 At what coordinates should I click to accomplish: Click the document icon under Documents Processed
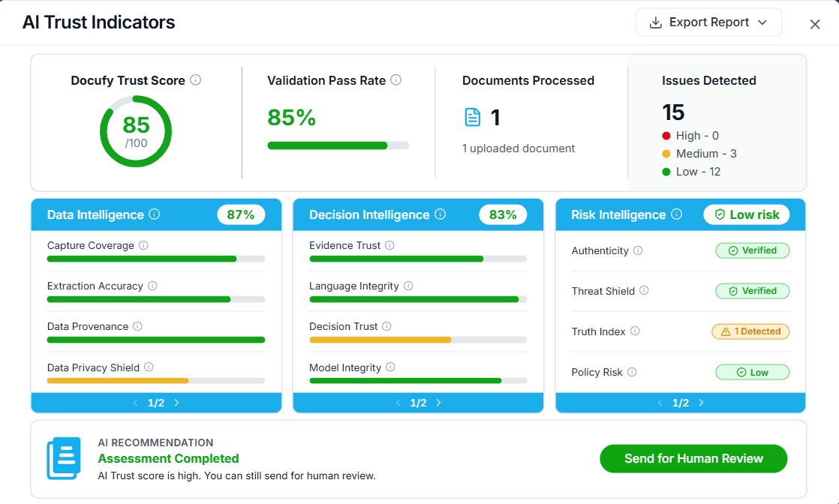click(473, 117)
